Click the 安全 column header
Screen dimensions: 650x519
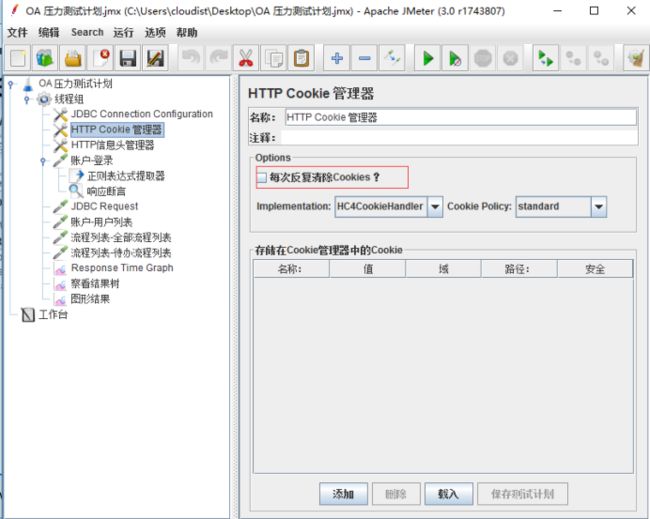(x=595, y=269)
